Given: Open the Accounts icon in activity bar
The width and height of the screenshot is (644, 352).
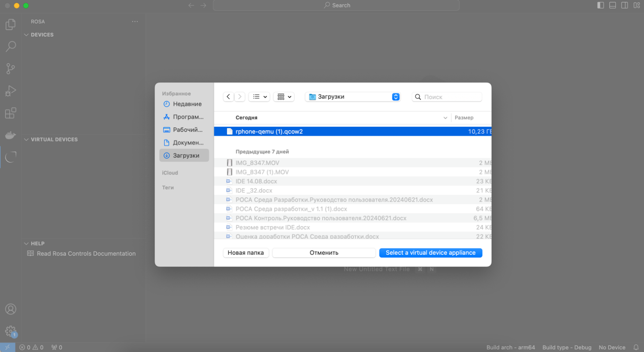Looking at the screenshot, I should tap(11, 309).
